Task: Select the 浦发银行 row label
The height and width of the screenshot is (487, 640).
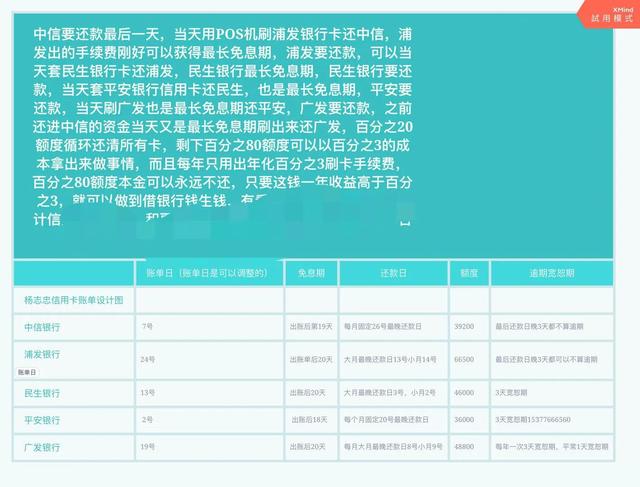Action: (42, 354)
